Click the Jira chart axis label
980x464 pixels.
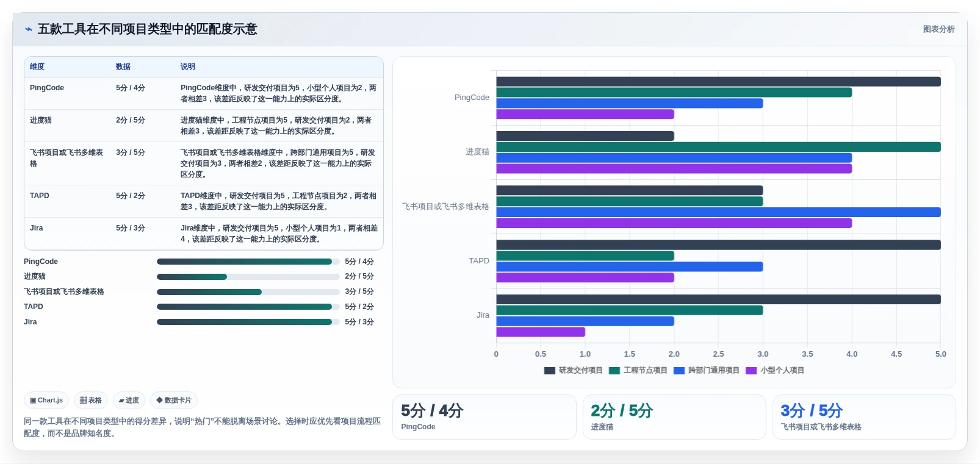(483, 315)
